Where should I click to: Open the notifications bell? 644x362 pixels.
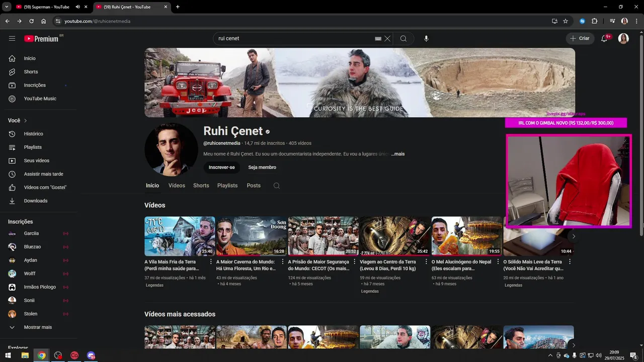[x=605, y=38]
